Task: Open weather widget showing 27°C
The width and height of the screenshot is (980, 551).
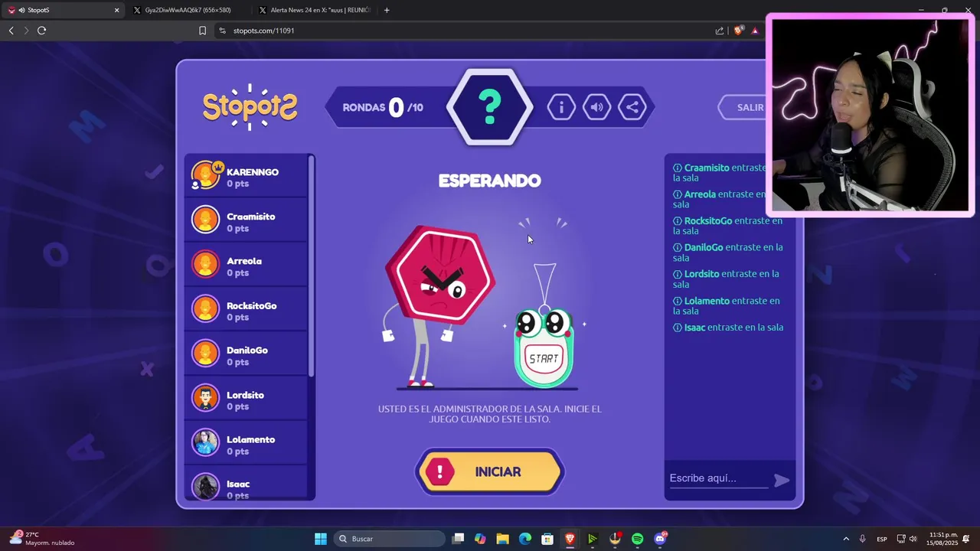Action: pos(42,539)
